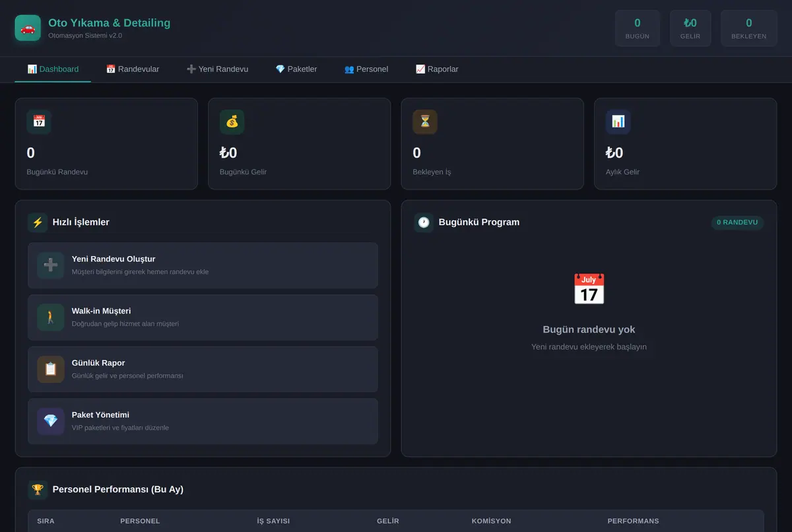Click the walking person icon for Walk-in Müşteri
The image size is (792, 532).
[51, 317]
